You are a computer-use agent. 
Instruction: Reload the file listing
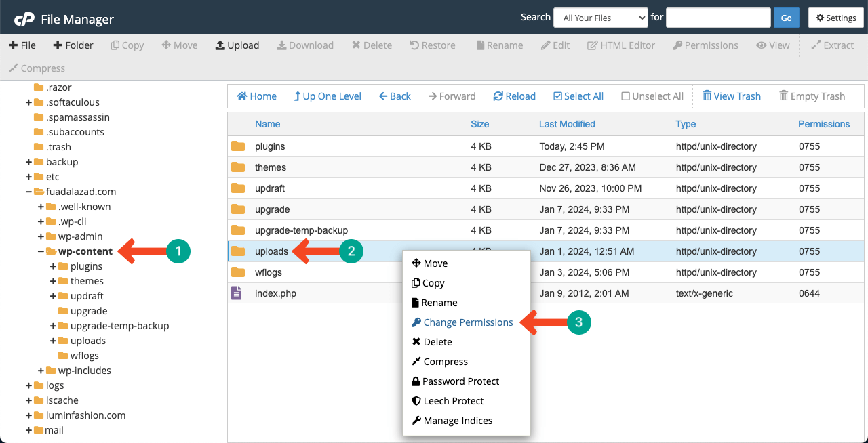click(514, 96)
